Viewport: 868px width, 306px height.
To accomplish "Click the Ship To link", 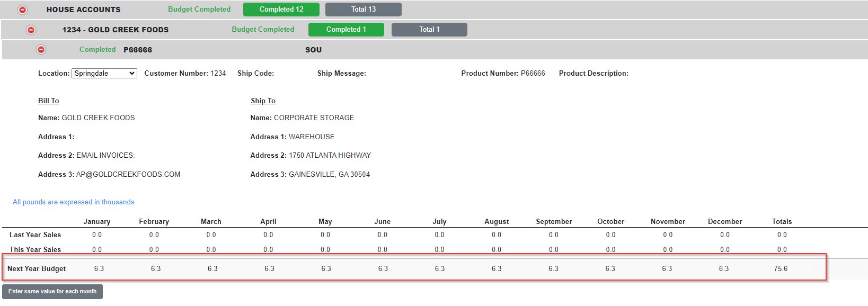I will coord(263,101).
